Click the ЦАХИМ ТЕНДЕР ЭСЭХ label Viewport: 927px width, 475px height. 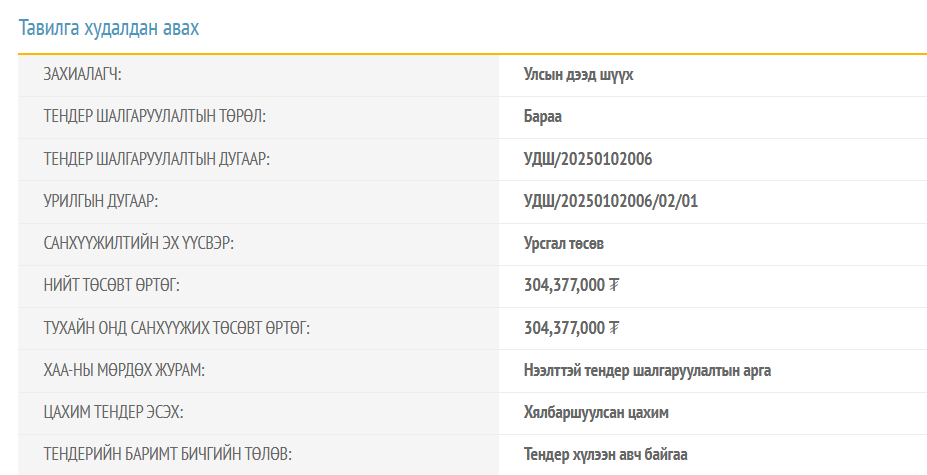[114, 412]
